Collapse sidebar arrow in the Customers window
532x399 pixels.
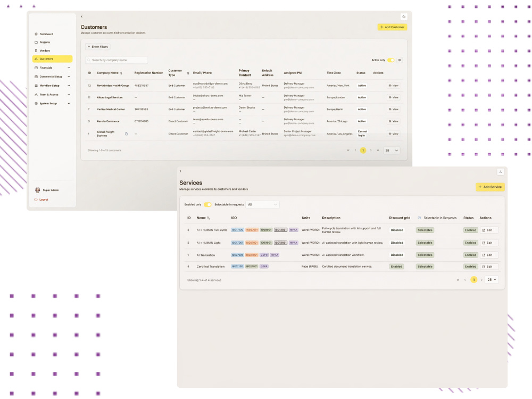(82, 16)
